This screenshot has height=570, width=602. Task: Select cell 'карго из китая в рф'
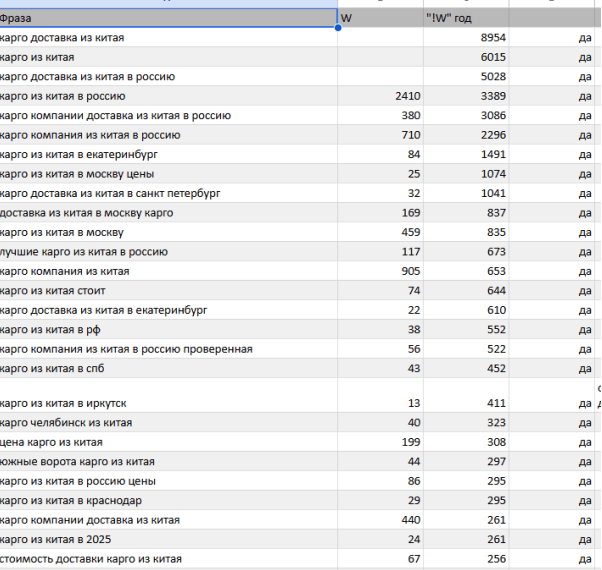point(169,329)
